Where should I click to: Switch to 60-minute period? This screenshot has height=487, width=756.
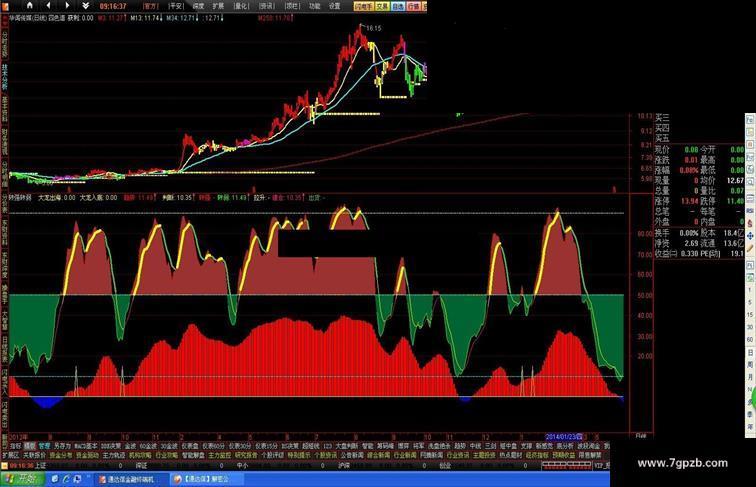click(x=750, y=341)
